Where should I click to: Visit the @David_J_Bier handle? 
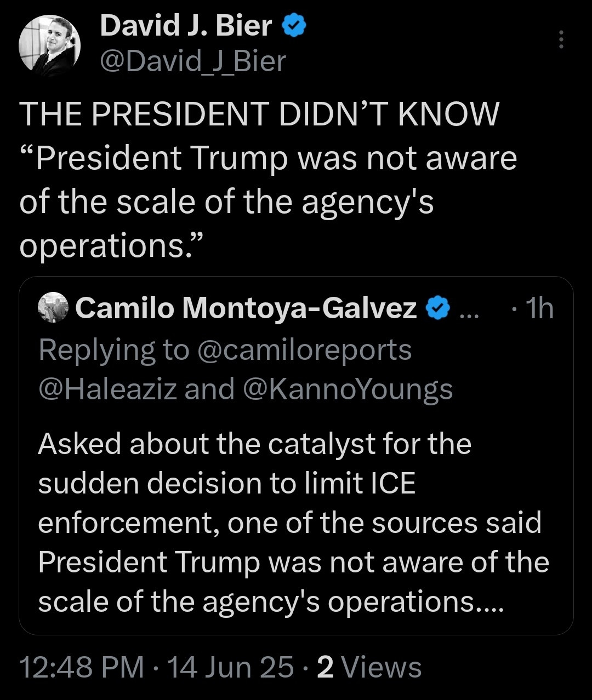click(193, 61)
